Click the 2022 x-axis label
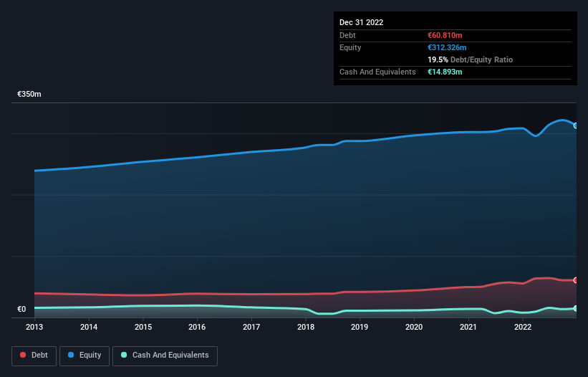The width and height of the screenshot is (588, 377). tap(523, 327)
